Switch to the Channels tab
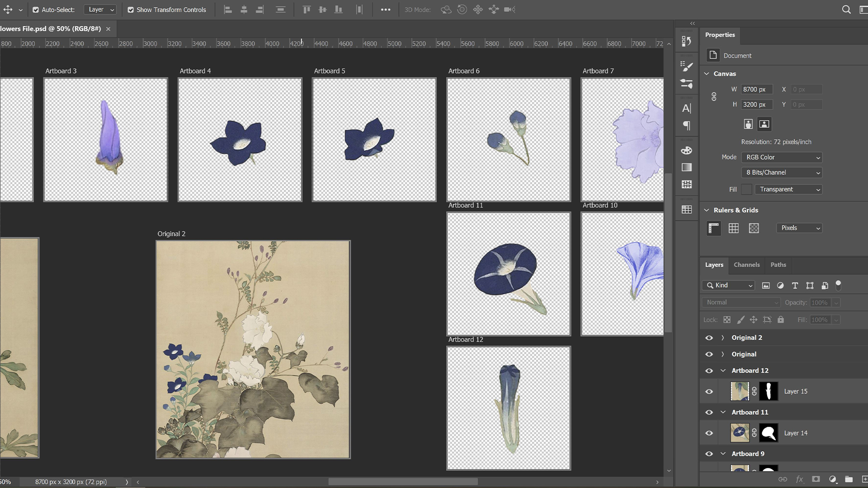Screen dimensions: 868x488 (x=746, y=265)
